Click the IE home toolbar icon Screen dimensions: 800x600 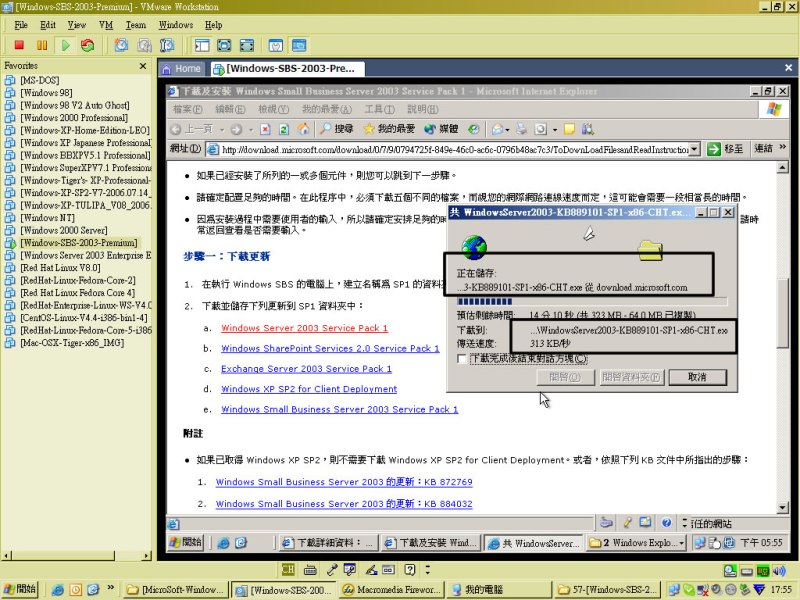click(x=304, y=129)
